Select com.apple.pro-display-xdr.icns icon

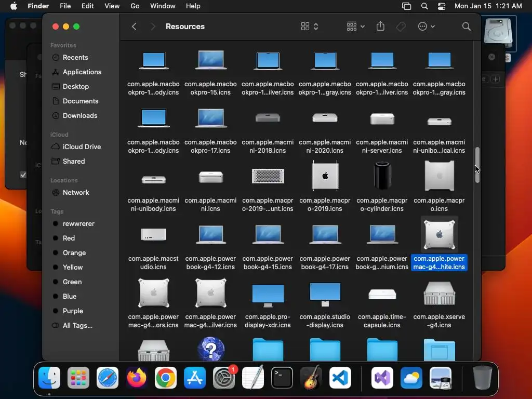[268, 296]
